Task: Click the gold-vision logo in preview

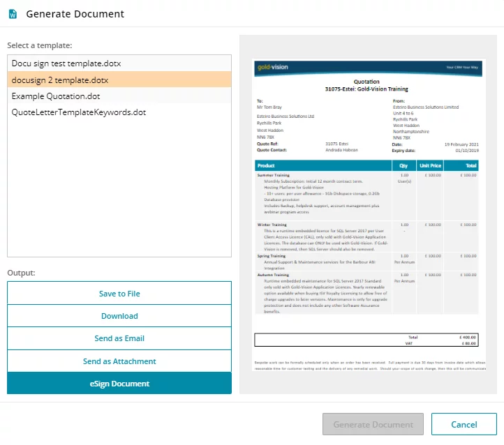Action: coord(272,67)
